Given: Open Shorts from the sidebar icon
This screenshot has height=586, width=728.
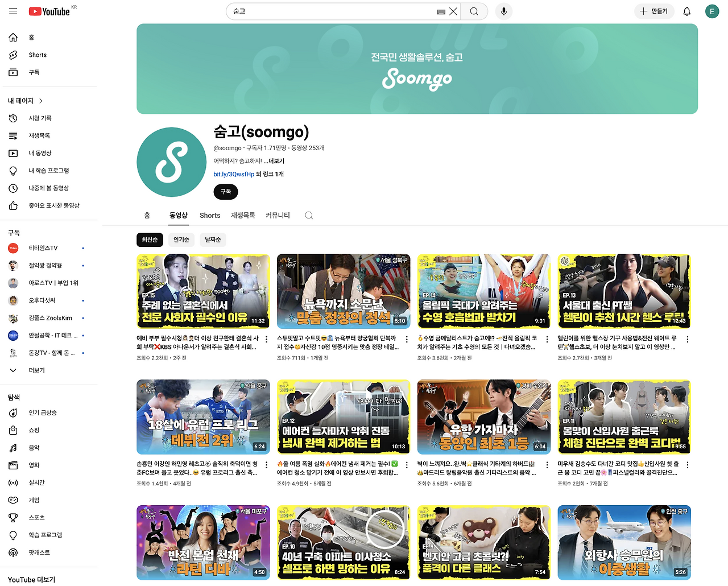Looking at the screenshot, I should pos(13,55).
